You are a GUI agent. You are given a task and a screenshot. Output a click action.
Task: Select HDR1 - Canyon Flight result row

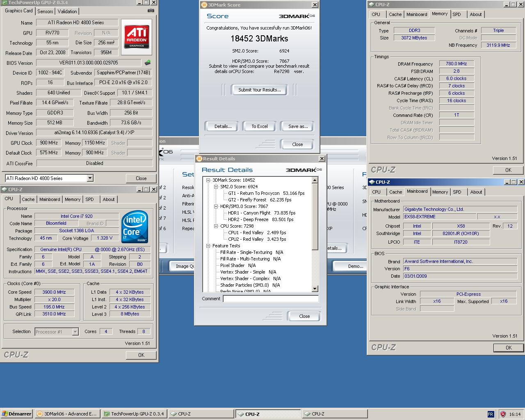pyautogui.click(x=262, y=213)
